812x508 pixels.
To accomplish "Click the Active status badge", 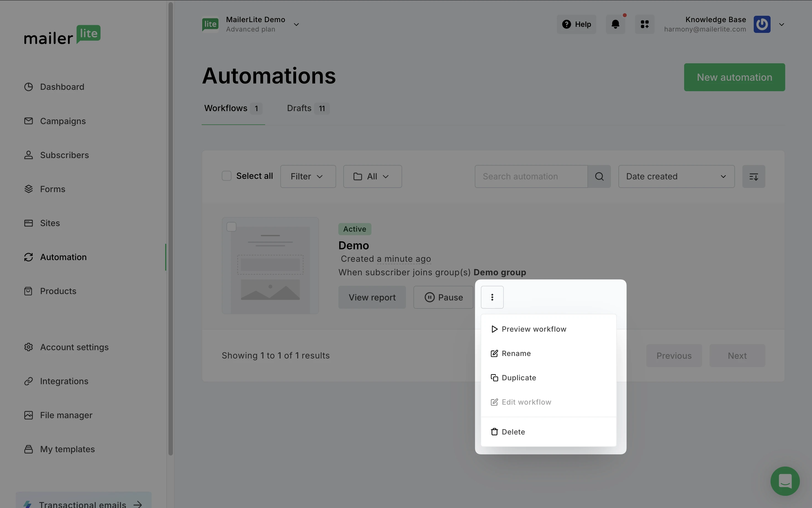I will click(354, 229).
